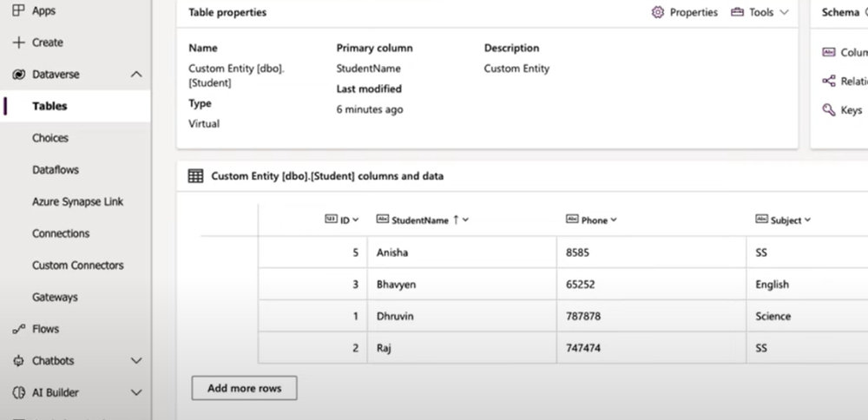
Task: Click the Properties gear icon
Action: pos(658,12)
